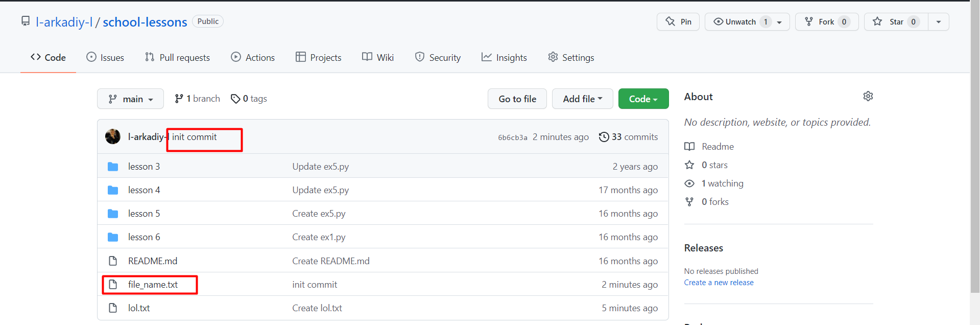Click the branch icon beside 1 branch

click(x=179, y=99)
